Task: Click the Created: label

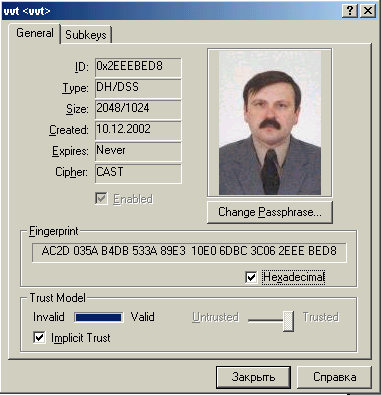Action: click(x=69, y=130)
